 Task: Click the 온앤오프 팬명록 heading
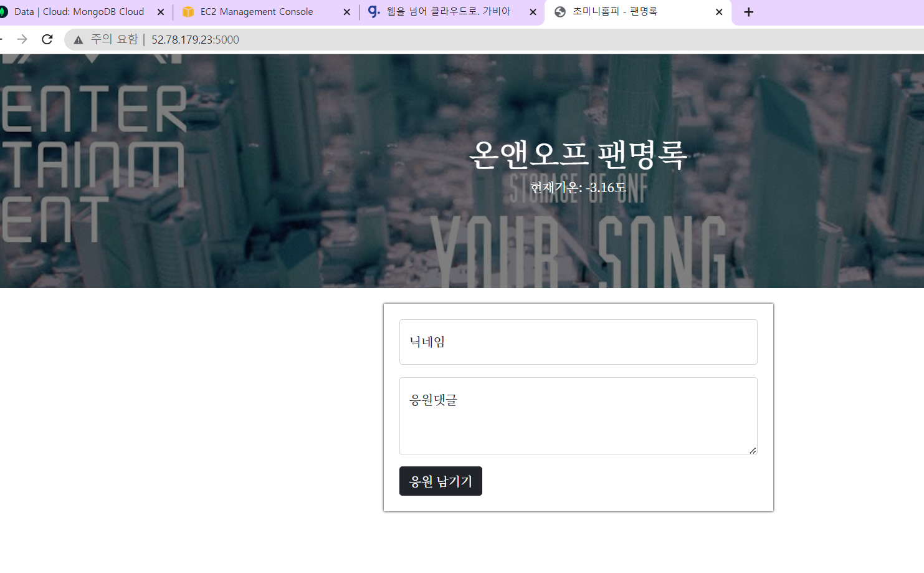click(578, 155)
